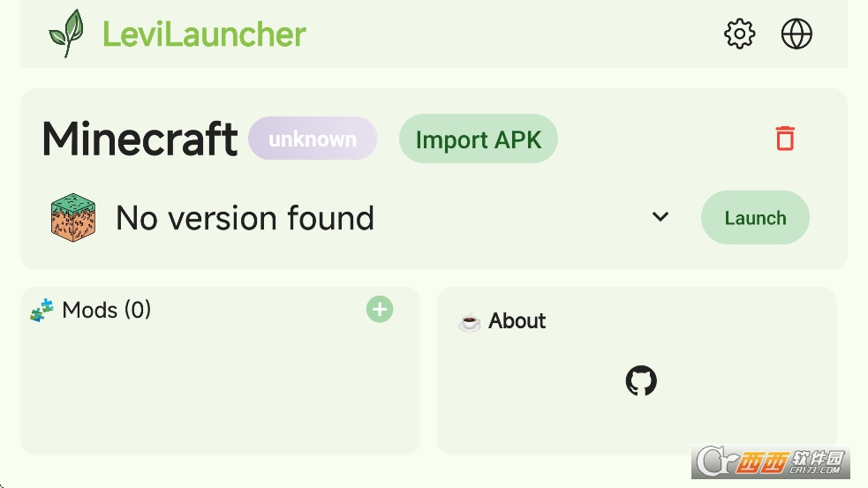Open the GitHub repository icon
This screenshot has height=488, width=868.
point(641,381)
